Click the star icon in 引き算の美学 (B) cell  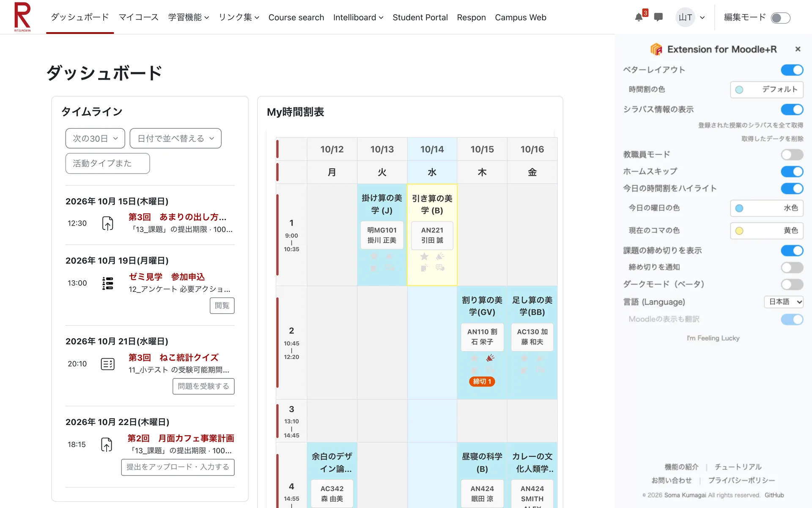pyautogui.click(x=424, y=257)
